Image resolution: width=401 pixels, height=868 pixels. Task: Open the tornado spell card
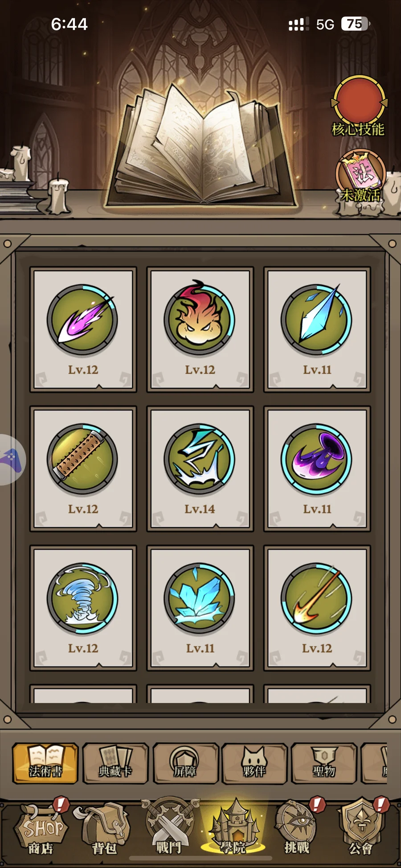[83, 608]
